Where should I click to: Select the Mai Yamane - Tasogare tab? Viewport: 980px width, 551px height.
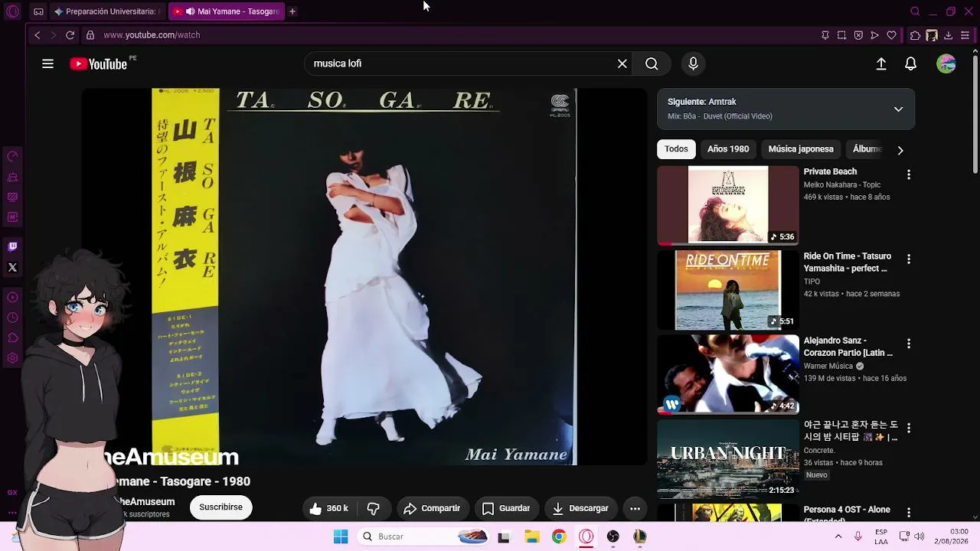pos(226,11)
